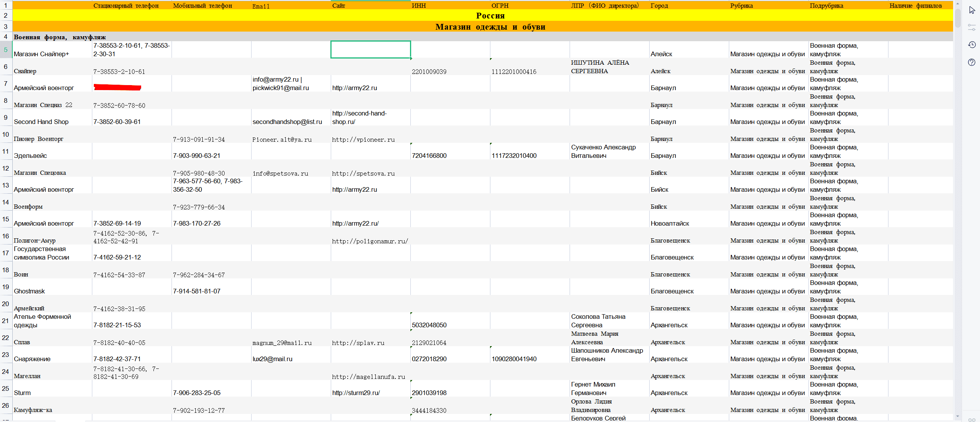The width and height of the screenshot is (980, 422).
Task: Select row header 17
Action: pyautogui.click(x=6, y=253)
